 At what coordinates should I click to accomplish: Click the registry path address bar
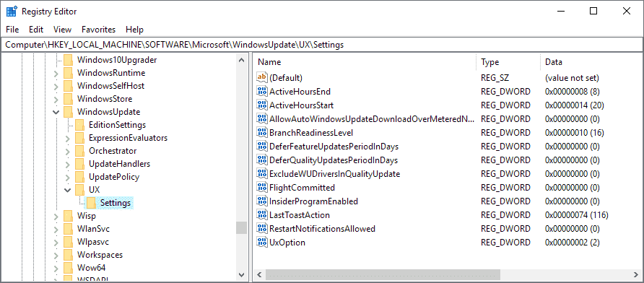point(322,45)
